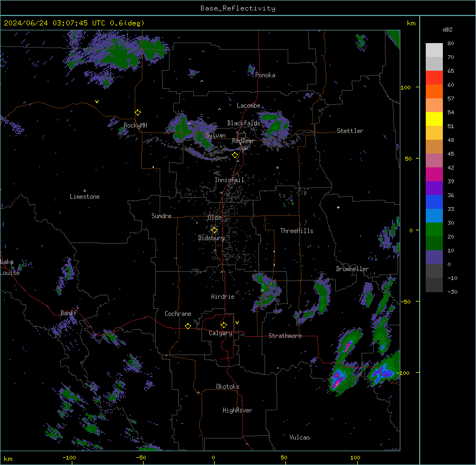476x465 pixels.
Task: Select the vivid orange swatch between 60 and 57
Action: (x=434, y=91)
